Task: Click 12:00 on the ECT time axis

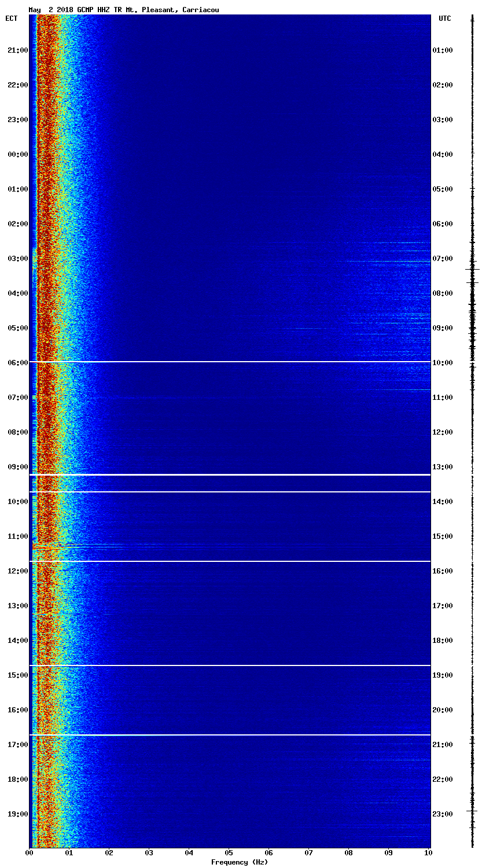Action: (17, 571)
